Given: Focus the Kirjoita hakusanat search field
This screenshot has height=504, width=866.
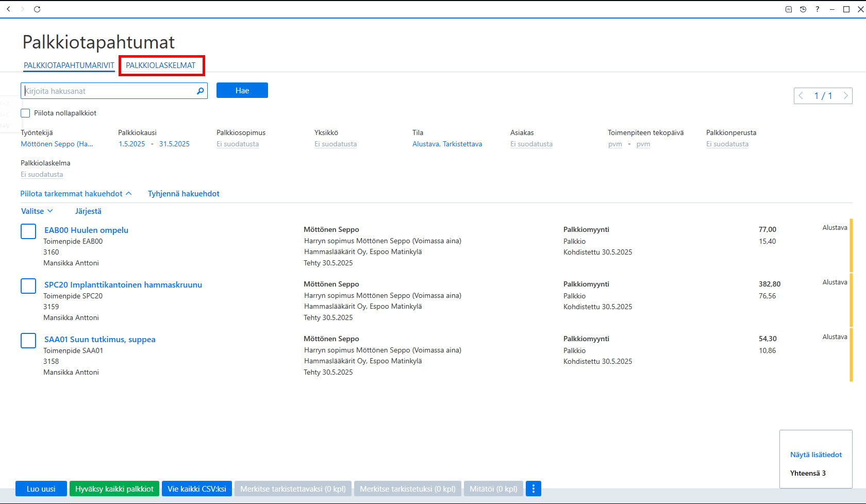Looking at the screenshot, I should pyautogui.click(x=109, y=91).
